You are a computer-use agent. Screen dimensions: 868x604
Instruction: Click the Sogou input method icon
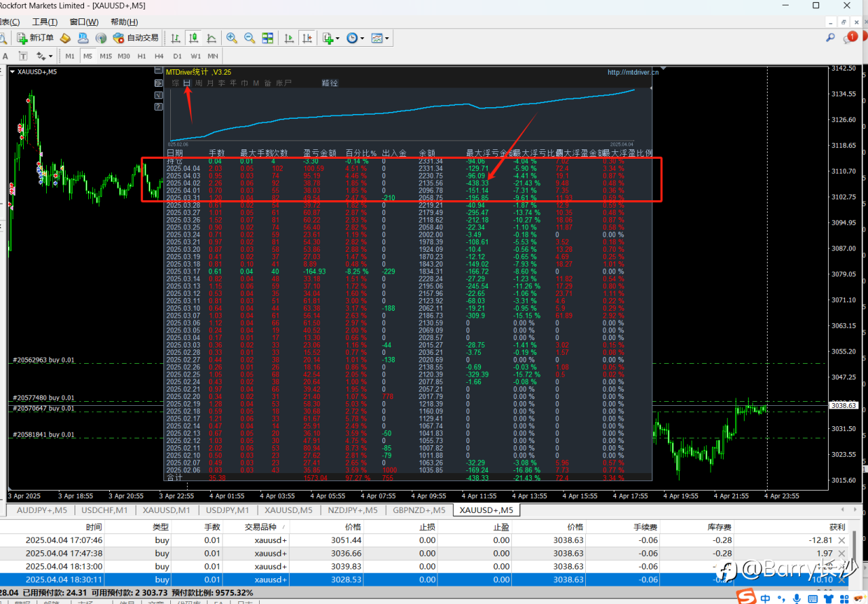pos(747,597)
